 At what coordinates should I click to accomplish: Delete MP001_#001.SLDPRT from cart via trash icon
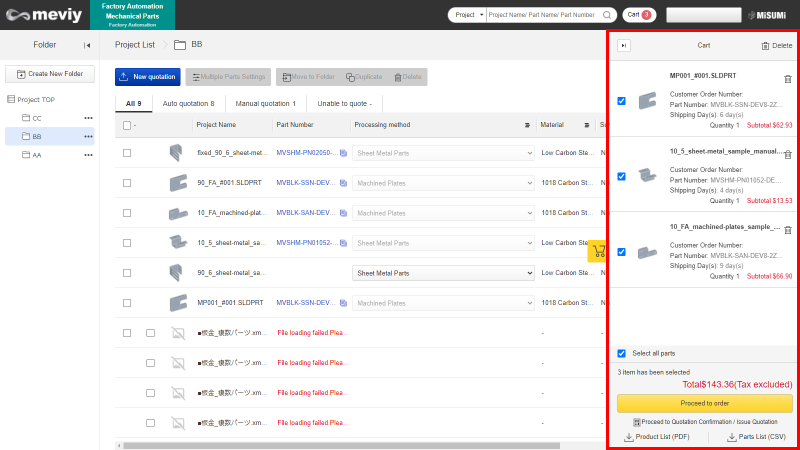[788, 79]
